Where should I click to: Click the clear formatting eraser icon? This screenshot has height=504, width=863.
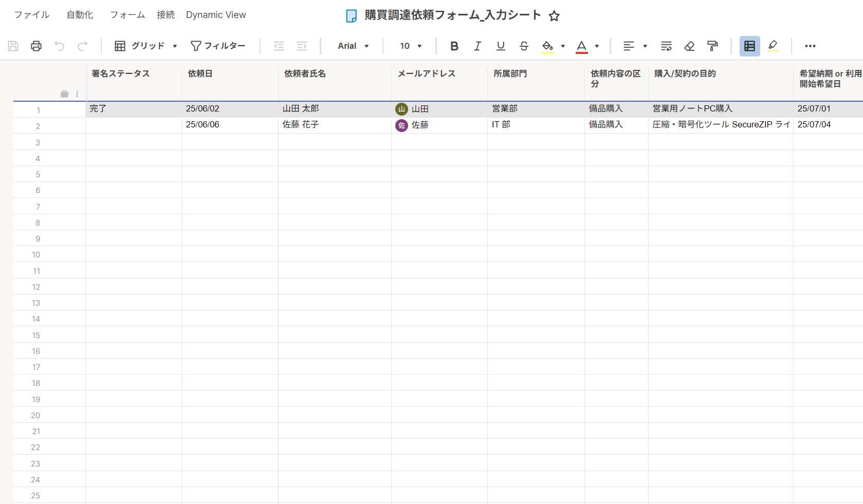pos(689,46)
